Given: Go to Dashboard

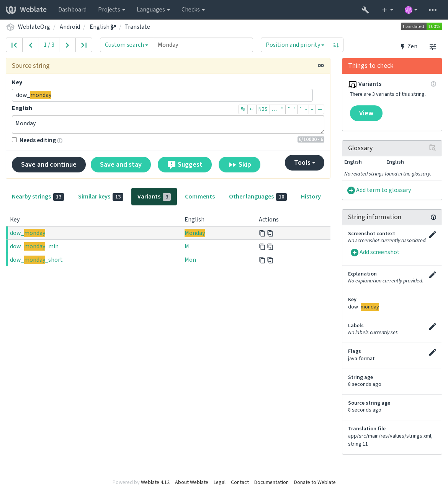Looking at the screenshot, I should click(x=72, y=10).
